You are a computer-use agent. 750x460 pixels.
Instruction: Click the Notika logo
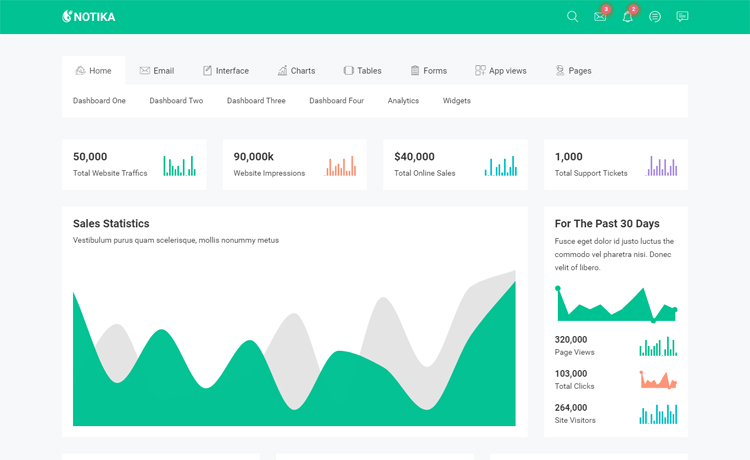point(88,17)
